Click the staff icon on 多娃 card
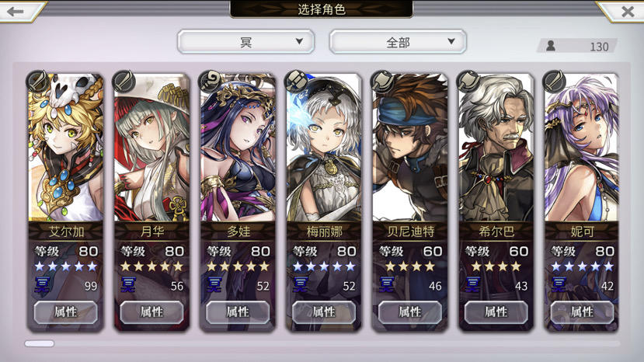This screenshot has height=362, width=644. tap(211, 81)
